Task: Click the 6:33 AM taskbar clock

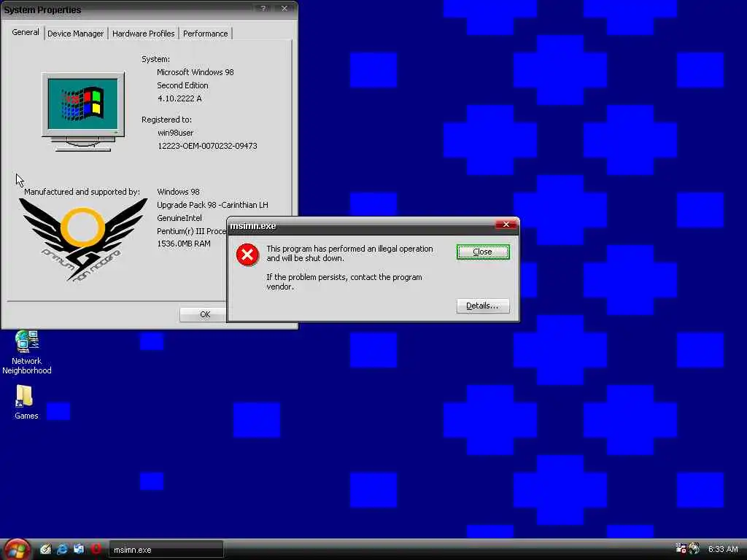Action: tap(723, 549)
